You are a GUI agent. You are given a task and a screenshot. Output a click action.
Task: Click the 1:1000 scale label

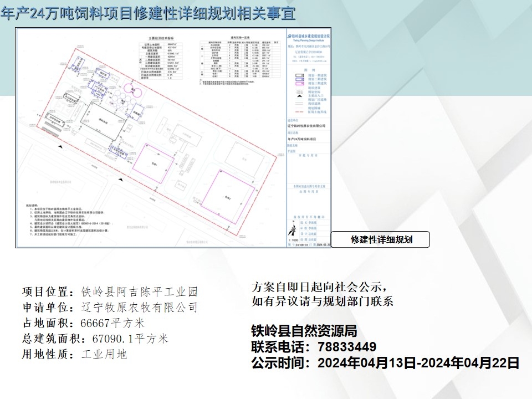pyautogui.click(x=293, y=240)
